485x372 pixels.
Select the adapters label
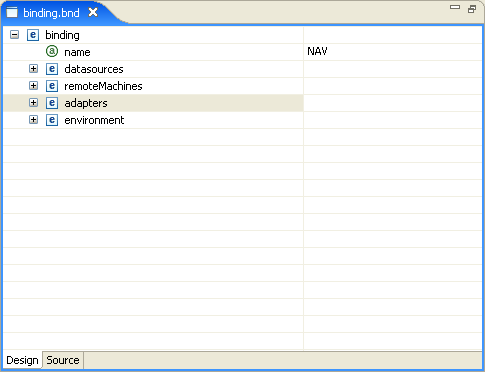coord(86,103)
